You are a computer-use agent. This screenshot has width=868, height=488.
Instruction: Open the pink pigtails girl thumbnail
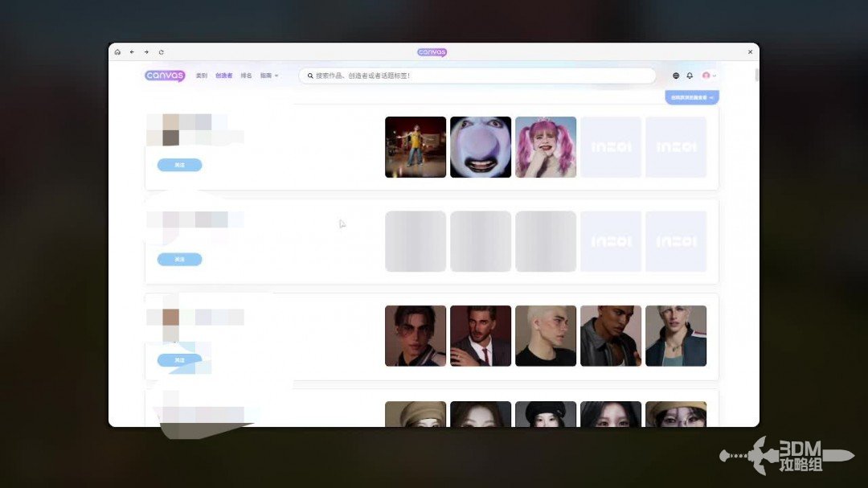[x=546, y=147]
